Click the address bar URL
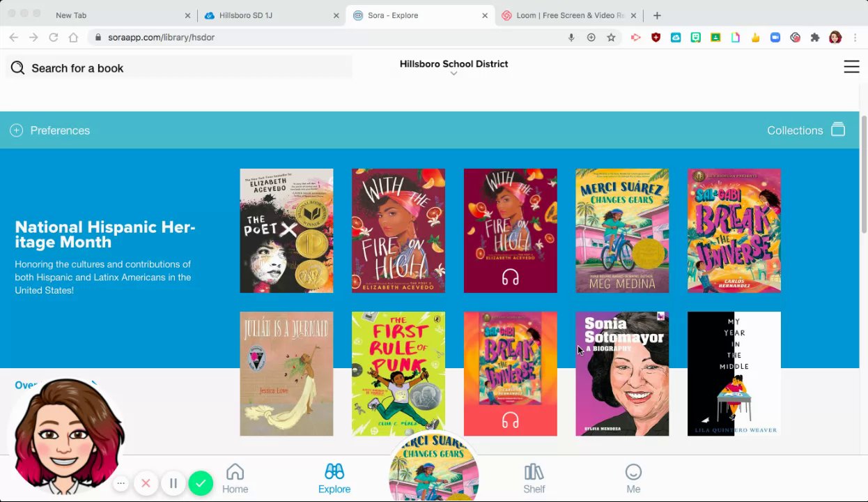This screenshot has height=502, width=868. [161, 38]
